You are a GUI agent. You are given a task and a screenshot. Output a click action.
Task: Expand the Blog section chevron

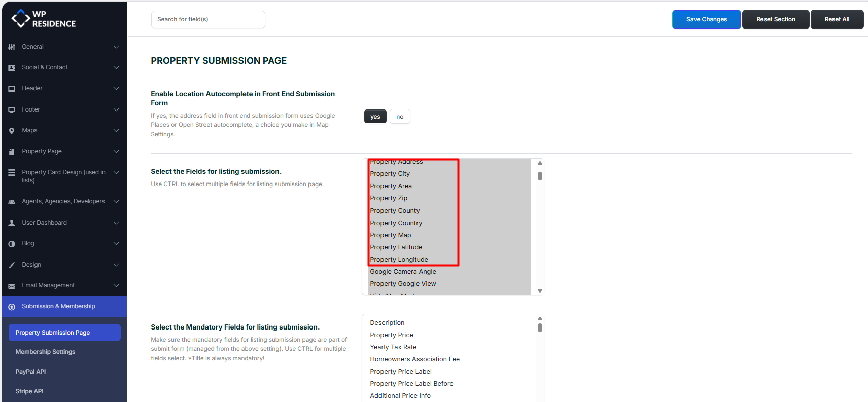click(116, 243)
